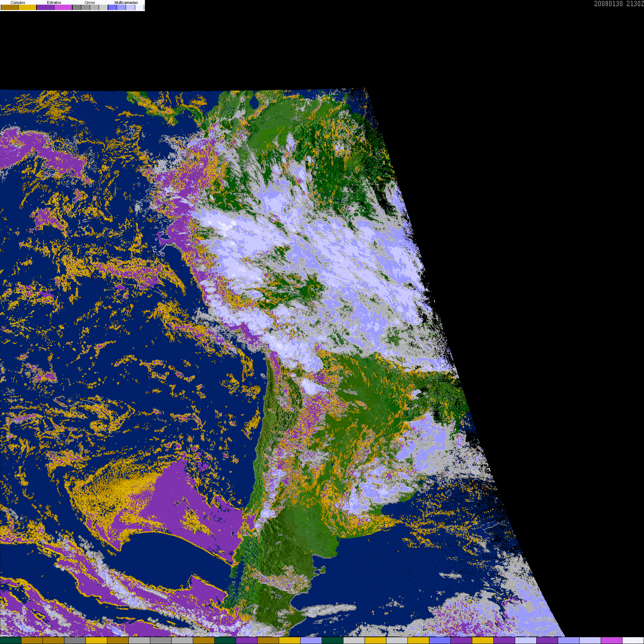644x644 pixels.
Task: Click the Cirros legend label
Action: [90, 3]
